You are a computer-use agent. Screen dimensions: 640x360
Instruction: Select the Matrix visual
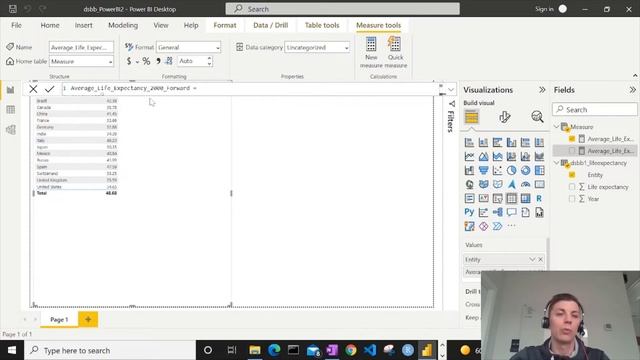point(525,198)
